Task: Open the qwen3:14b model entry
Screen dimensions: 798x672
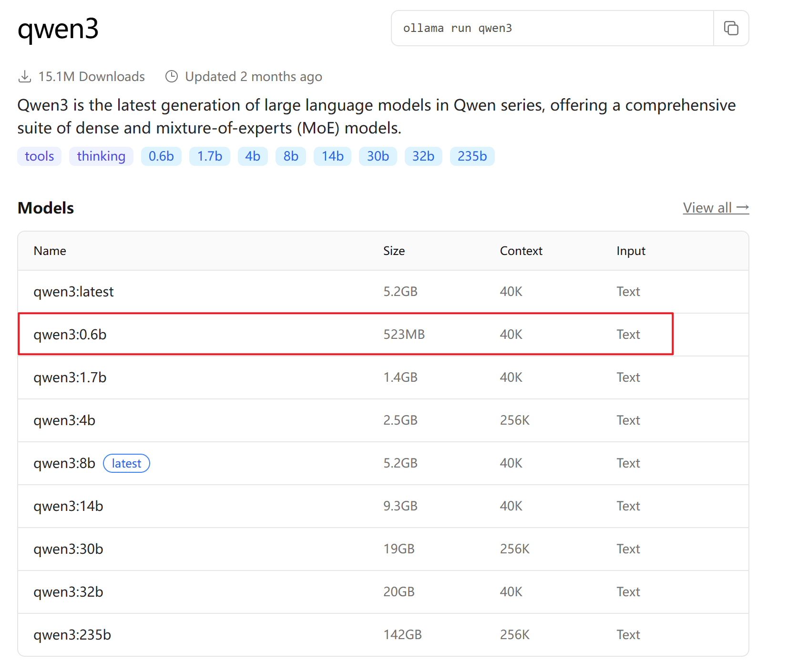Action: coord(68,506)
